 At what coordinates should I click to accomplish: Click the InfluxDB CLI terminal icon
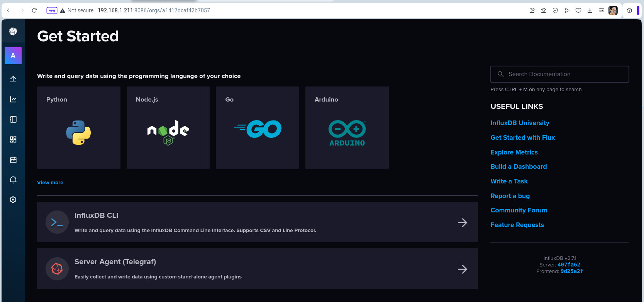coord(57,222)
